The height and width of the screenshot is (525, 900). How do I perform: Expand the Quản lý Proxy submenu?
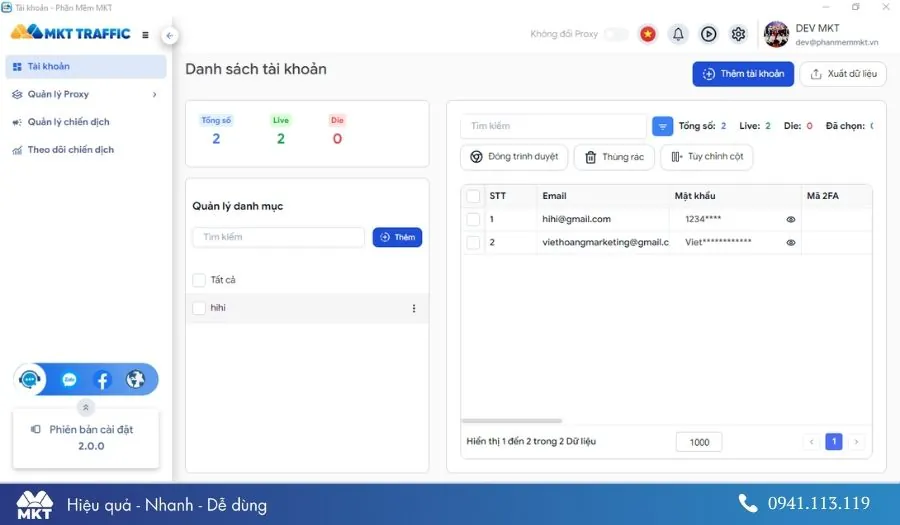pyautogui.click(x=154, y=95)
